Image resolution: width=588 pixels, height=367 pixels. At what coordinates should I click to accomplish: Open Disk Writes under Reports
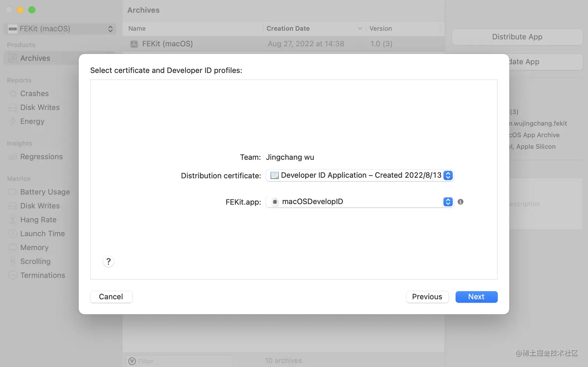[40, 107]
